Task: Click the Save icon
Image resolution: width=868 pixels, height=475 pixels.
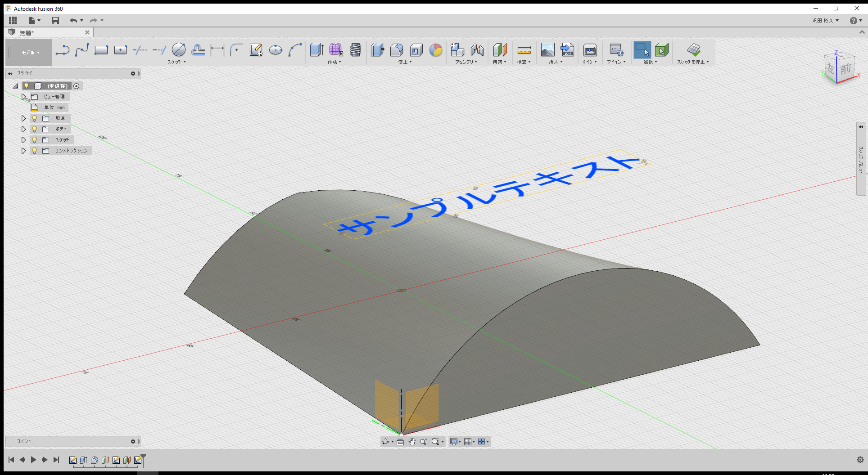Action: [55, 20]
